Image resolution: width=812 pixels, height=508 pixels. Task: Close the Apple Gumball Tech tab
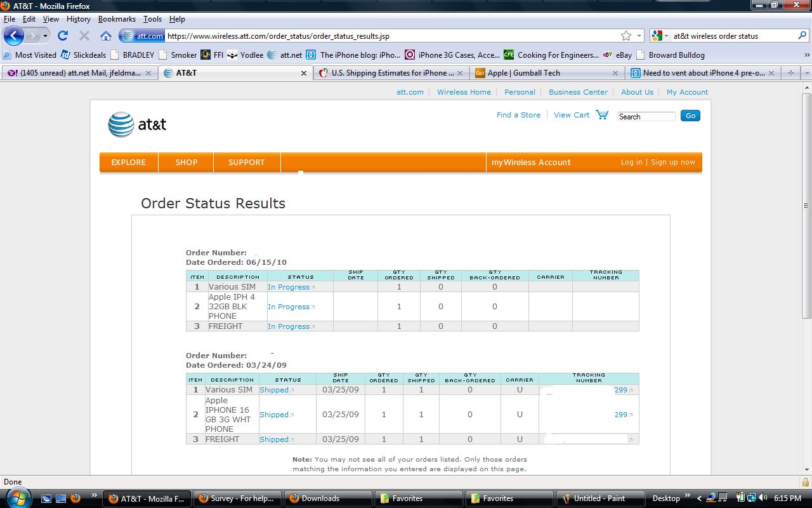pos(615,73)
